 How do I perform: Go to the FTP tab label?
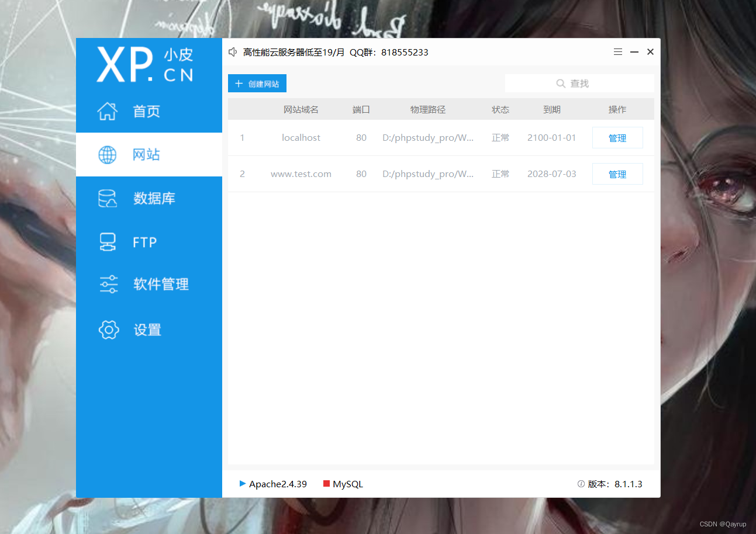[x=145, y=242]
